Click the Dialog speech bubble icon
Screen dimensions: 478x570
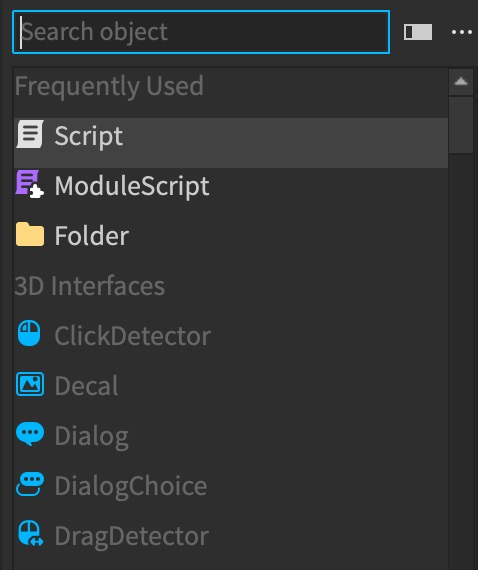[30, 434]
